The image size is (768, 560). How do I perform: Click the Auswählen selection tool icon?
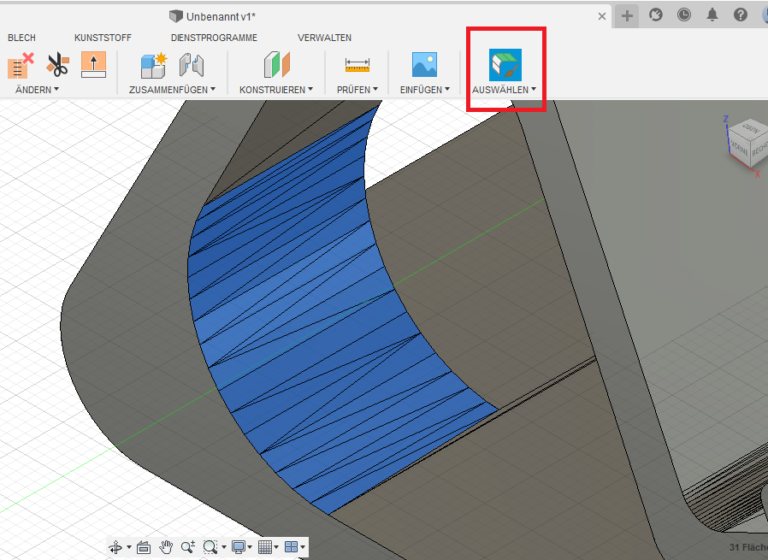(505, 64)
